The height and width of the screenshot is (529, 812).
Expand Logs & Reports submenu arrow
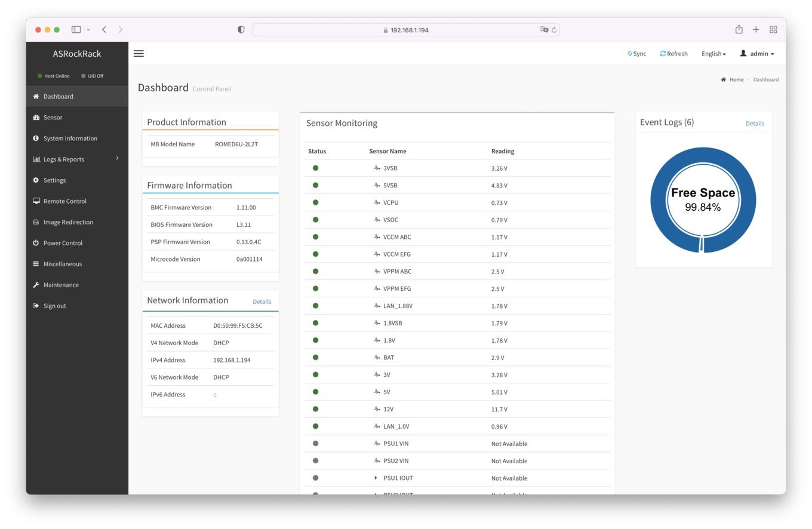click(x=117, y=158)
